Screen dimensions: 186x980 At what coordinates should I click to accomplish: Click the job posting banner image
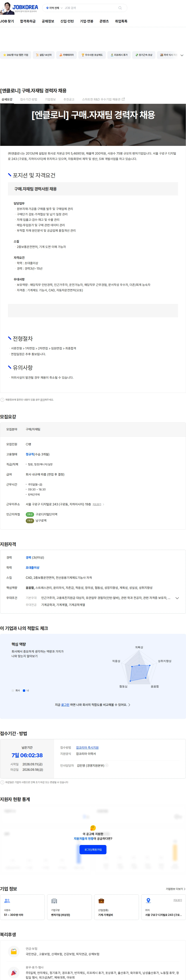(93, 125)
